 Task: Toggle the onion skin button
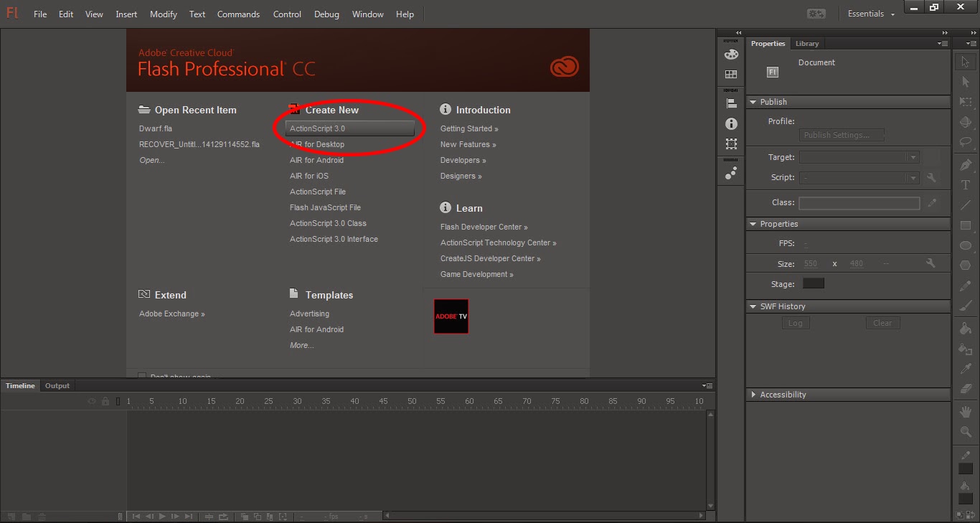point(245,516)
